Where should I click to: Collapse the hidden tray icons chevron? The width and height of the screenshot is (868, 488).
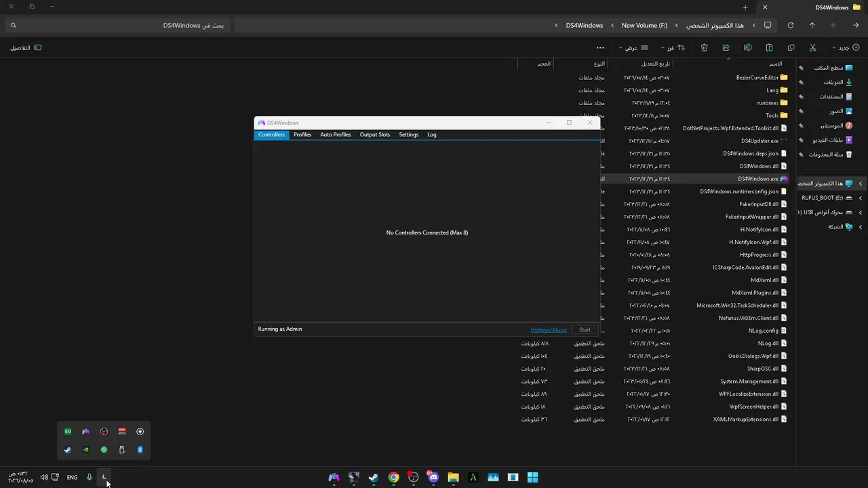pyautogui.click(x=104, y=477)
